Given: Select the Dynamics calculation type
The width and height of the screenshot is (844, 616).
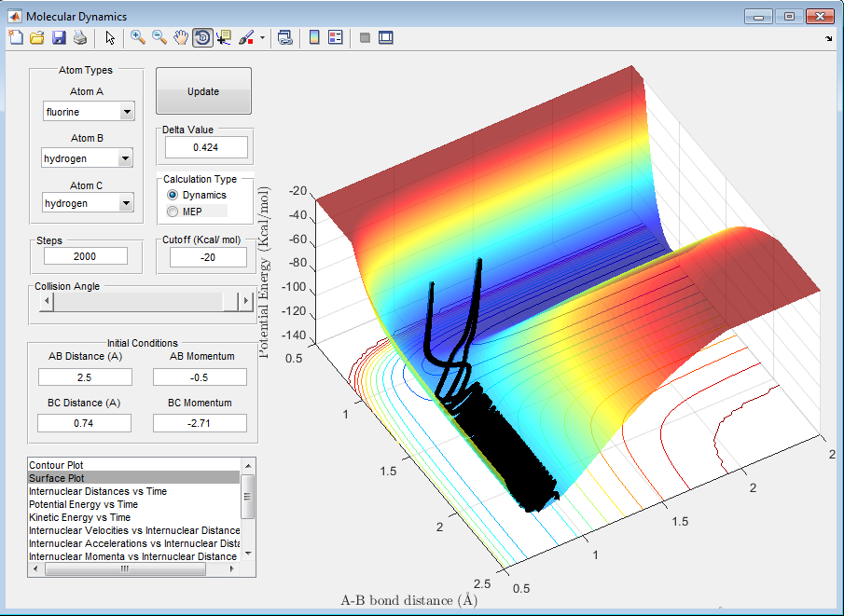Looking at the screenshot, I should (172, 195).
